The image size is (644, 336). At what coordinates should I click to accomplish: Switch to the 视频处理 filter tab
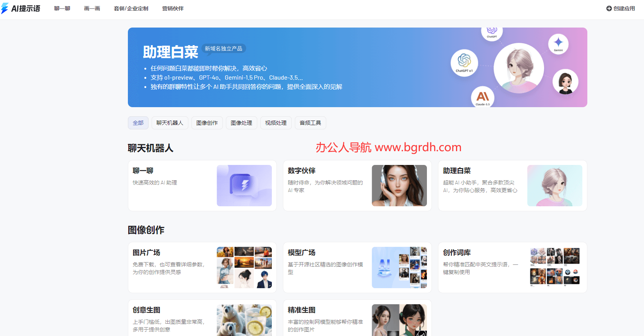tap(276, 123)
